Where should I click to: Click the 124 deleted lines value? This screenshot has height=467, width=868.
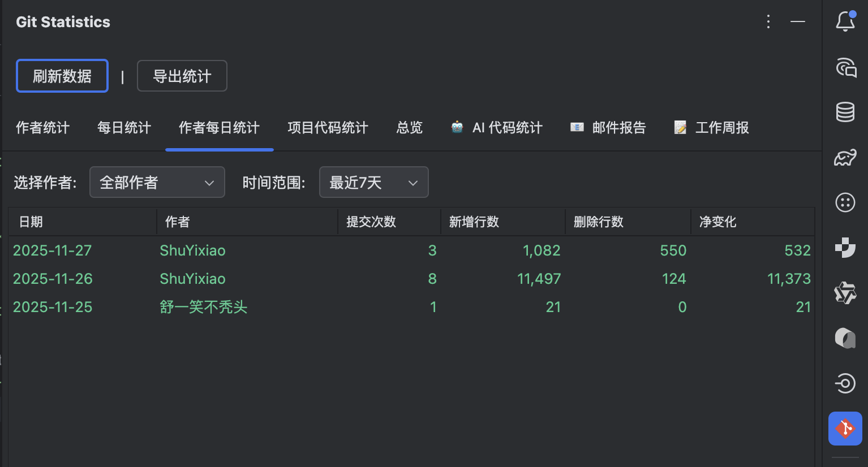click(x=674, y=279)
